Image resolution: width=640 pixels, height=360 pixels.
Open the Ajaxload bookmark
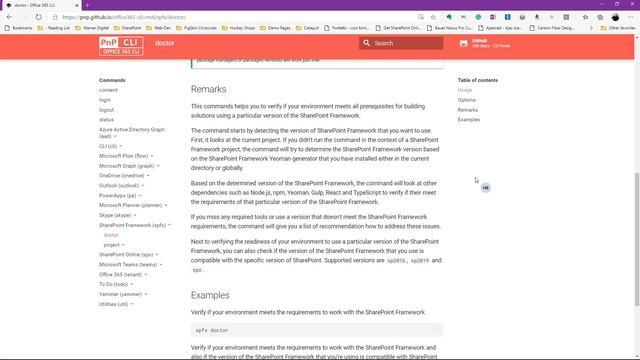pyautogui.click(x=501, y=28)
